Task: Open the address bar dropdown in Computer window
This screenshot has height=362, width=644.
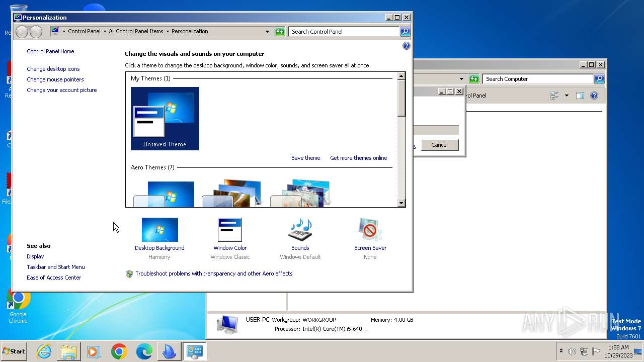Action: click(461, 79)
